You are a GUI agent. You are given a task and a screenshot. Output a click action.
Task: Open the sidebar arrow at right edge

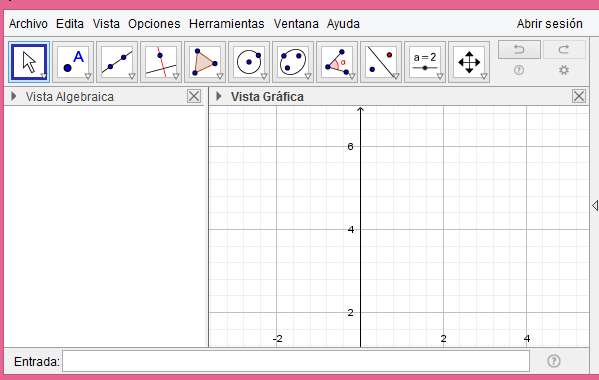[x=595, y=205]
